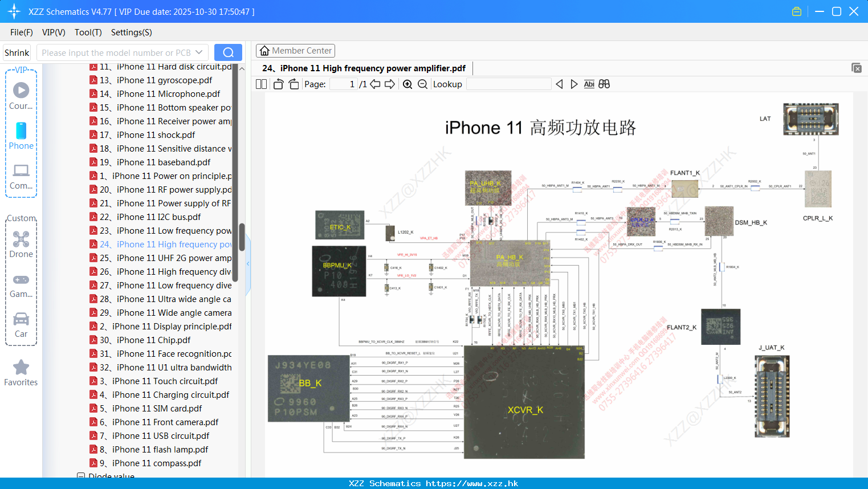Click the XZZ Schematics app logo
This screenshot has width=868, height=489.
tap(14, 11)
